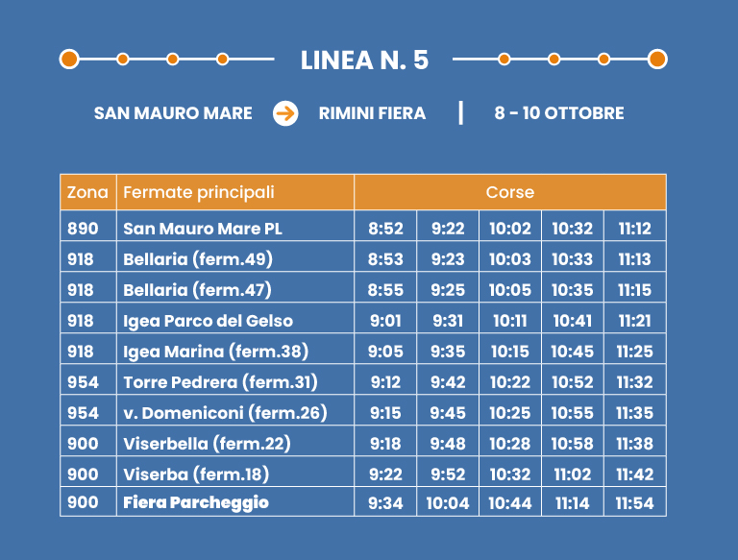Click the large orange circle at the line's left end
Screen dimensions: 738x560
(x=69, y=59)
